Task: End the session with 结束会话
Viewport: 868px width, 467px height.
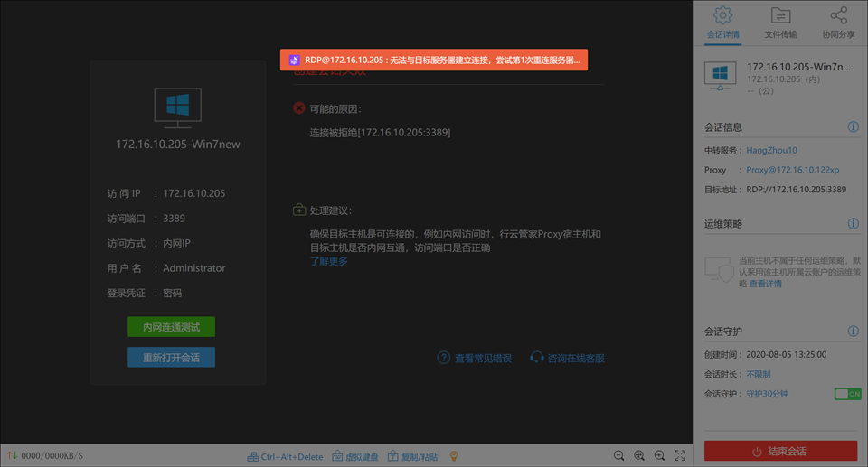Action: point(779,451)
